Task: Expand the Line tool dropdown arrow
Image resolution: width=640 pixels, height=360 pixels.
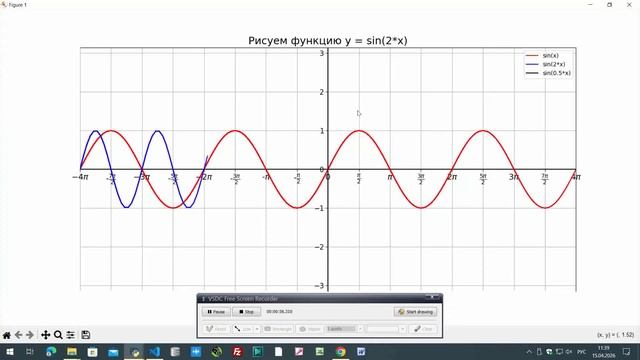Action: click(x=257, y=329)
